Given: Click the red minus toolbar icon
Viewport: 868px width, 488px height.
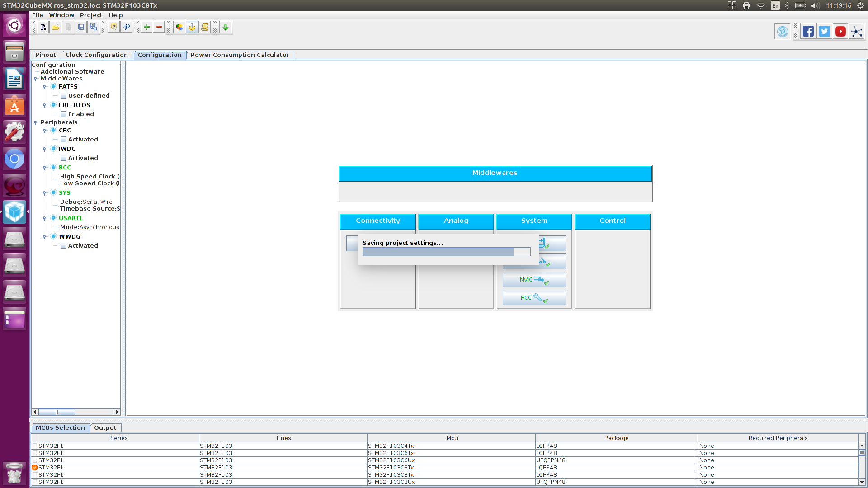Looking at the screenshot, I should point(159,28).
